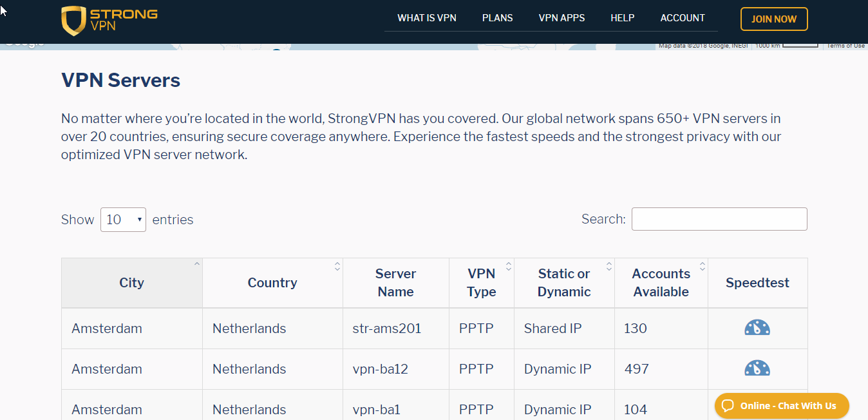Screen dimensions: 868x420
Task: Select vpn-ba1 server name cell
Action: tap(395, 405)
